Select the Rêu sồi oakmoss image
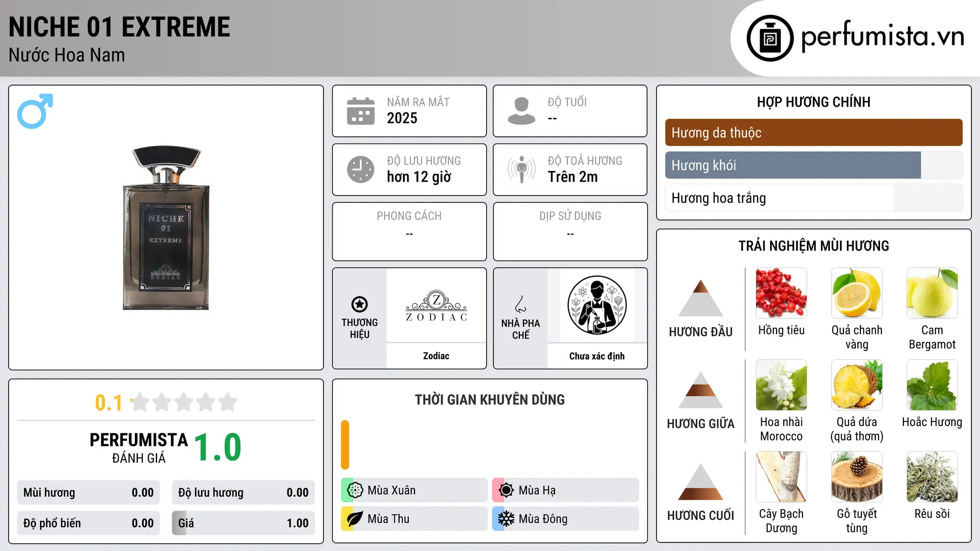The width and height of the screenshot is (980, 551). coord(932,476)
